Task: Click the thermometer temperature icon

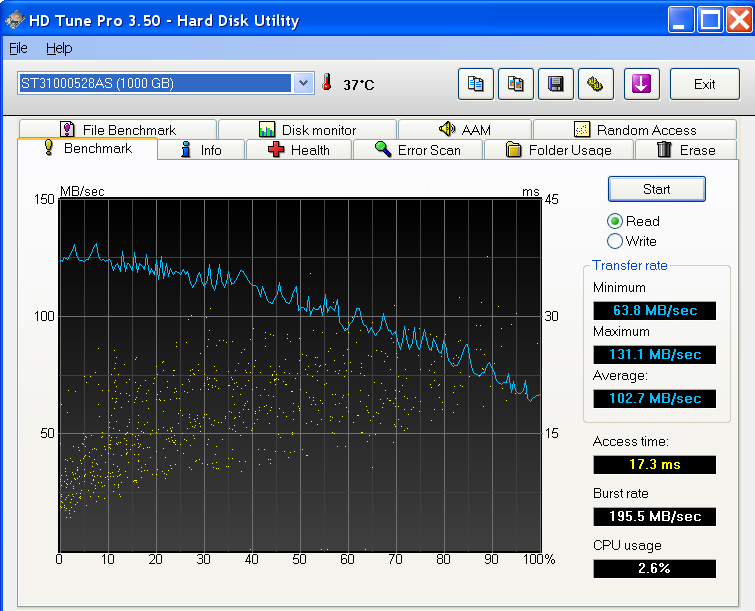Action: (x=326, y=84)
